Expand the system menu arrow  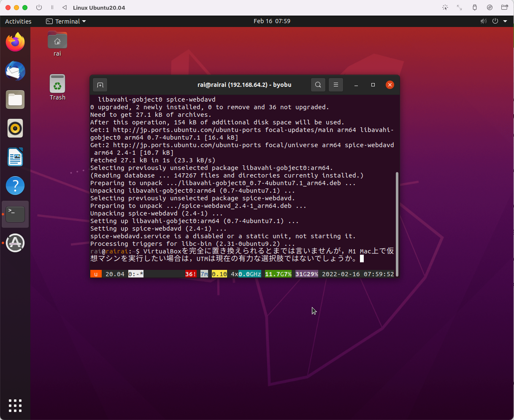[505, 21]
